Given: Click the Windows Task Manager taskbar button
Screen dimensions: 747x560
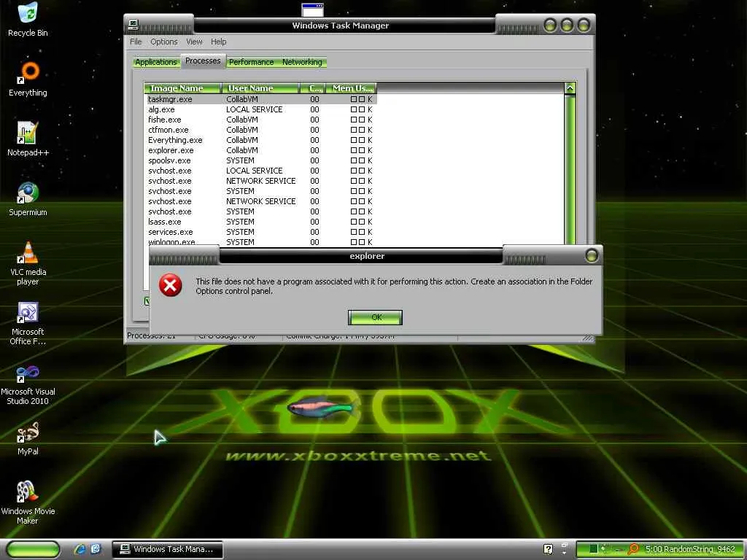Looking at the screenshot, I should pyautogui.click(x=167, y=549).
